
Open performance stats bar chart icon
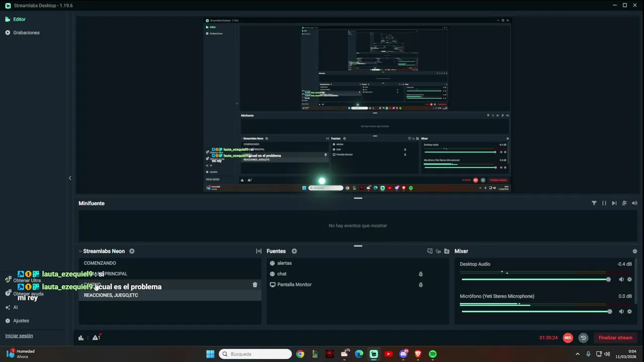81,338
